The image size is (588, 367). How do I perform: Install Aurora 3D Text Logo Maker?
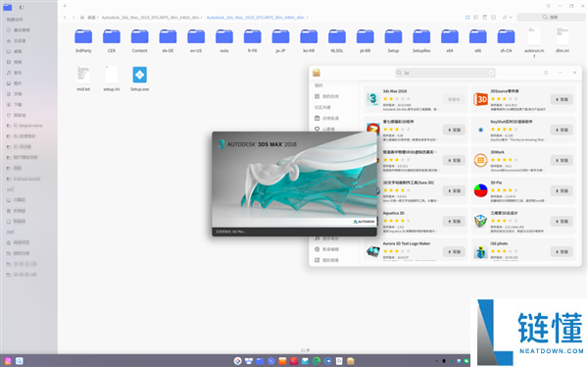pyautogui.click(x=454, y=251)
